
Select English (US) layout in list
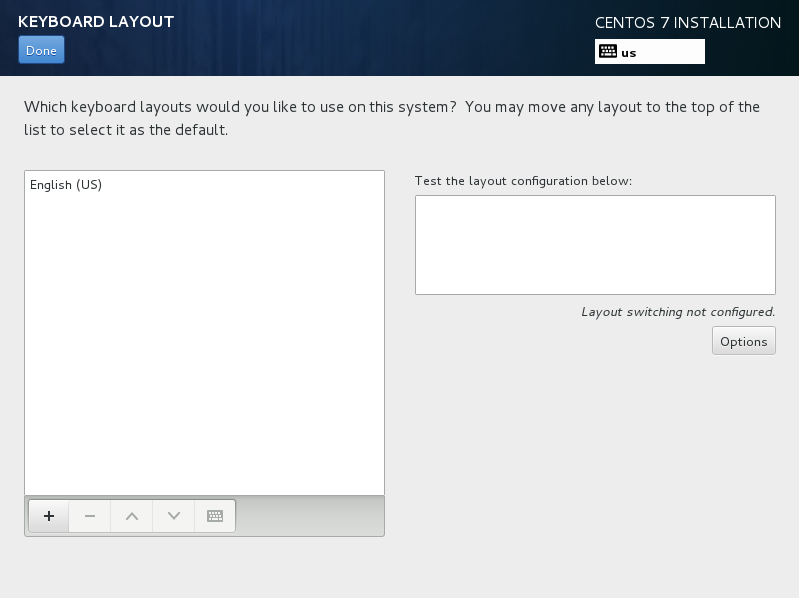[204, 185]
